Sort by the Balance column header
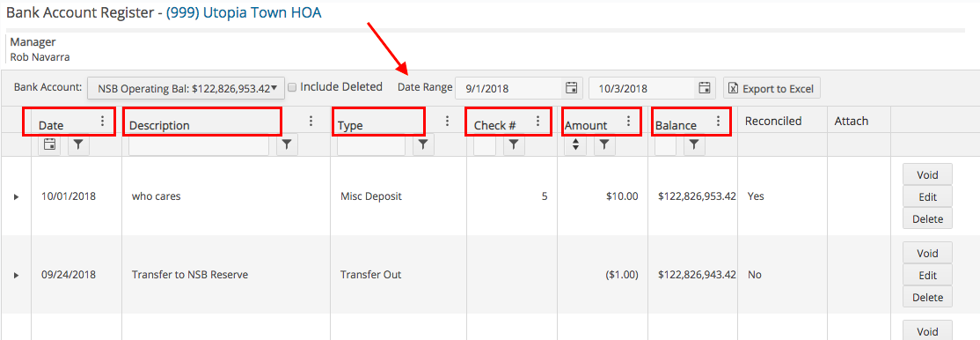Image resolution: width=980 pixels, height=340 pixels. (x=676, y=125)
